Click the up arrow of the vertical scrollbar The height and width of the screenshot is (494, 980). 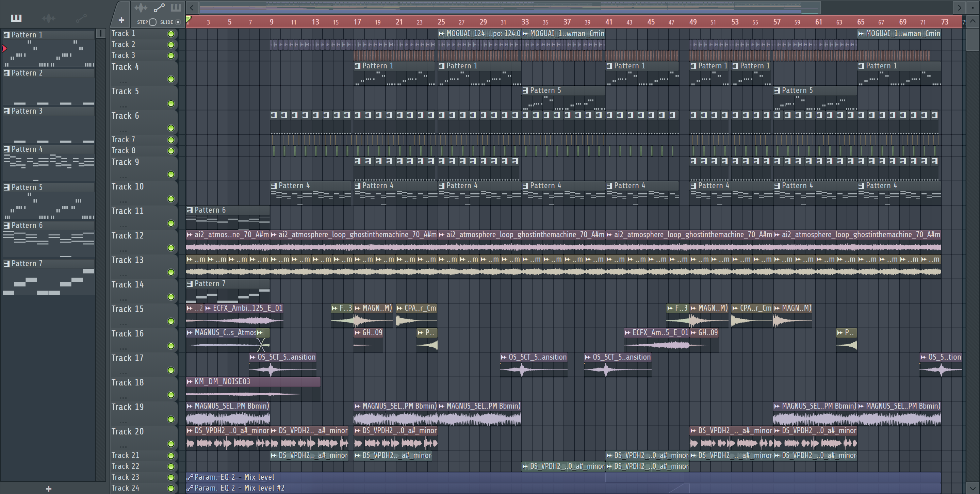[x=973, y=21]
